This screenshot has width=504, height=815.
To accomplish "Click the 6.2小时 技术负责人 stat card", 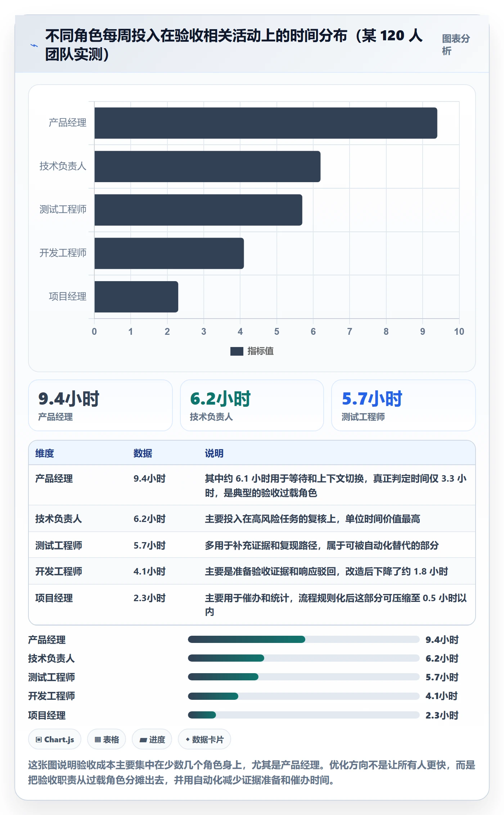I will click(x=252, y=405).
